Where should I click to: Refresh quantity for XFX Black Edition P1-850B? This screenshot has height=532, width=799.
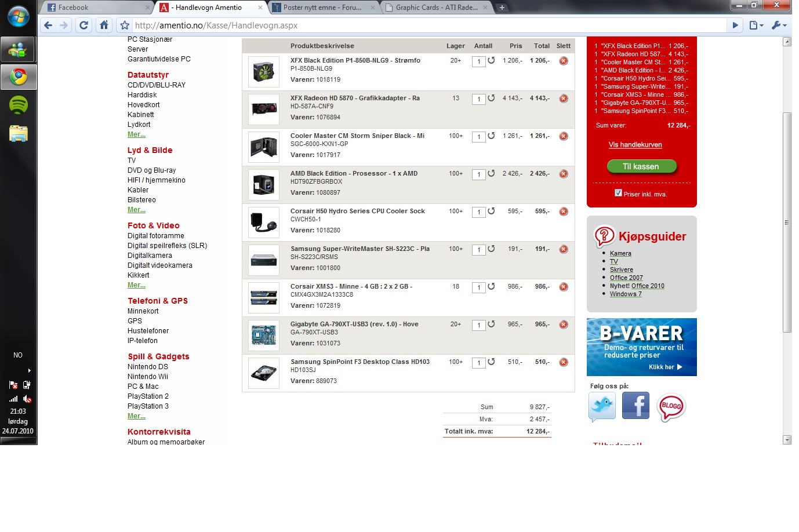pyautogui.click(x=491, y=60)
